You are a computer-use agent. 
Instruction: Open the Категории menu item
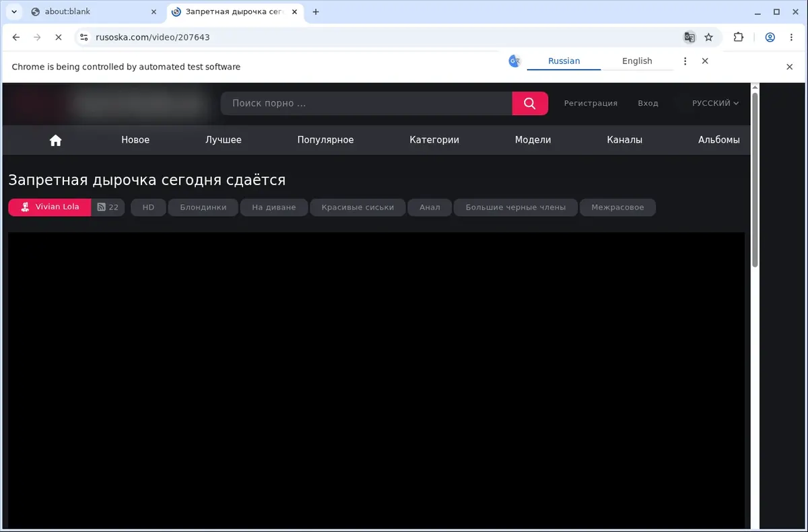(x=434, y=140)
